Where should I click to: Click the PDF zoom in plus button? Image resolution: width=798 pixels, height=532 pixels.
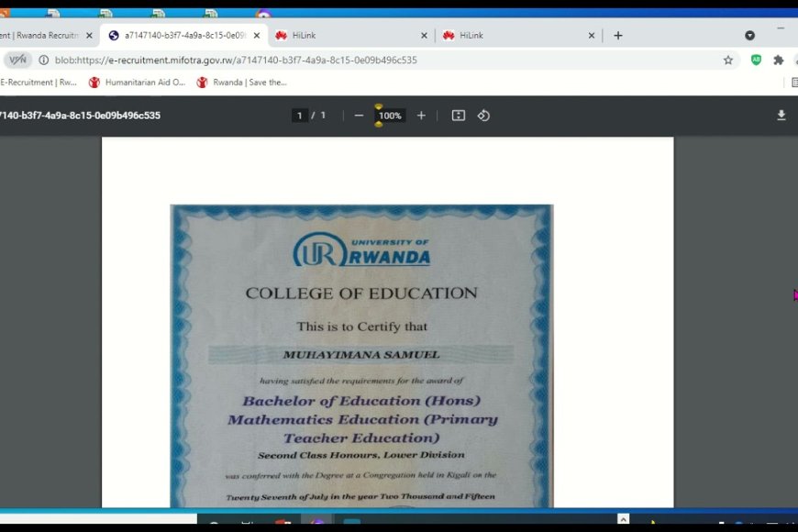pyautogui.click(x=421, y=116)
